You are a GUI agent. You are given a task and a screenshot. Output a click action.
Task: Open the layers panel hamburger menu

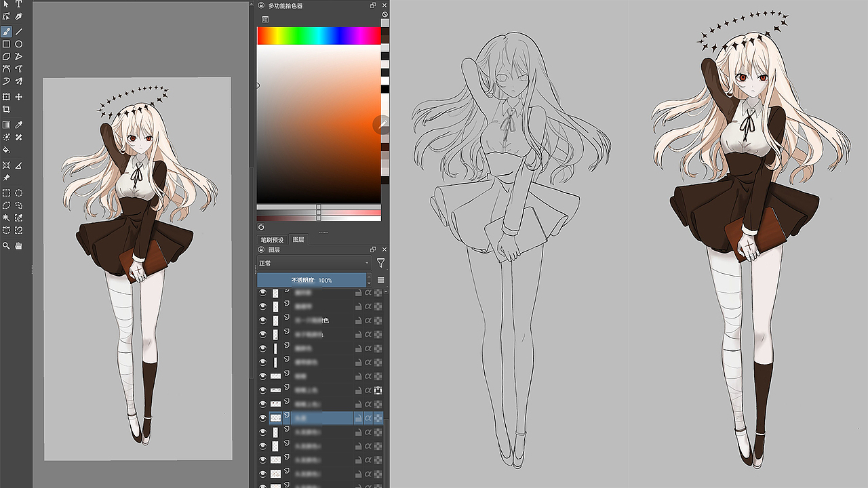[x=381, y=280]
